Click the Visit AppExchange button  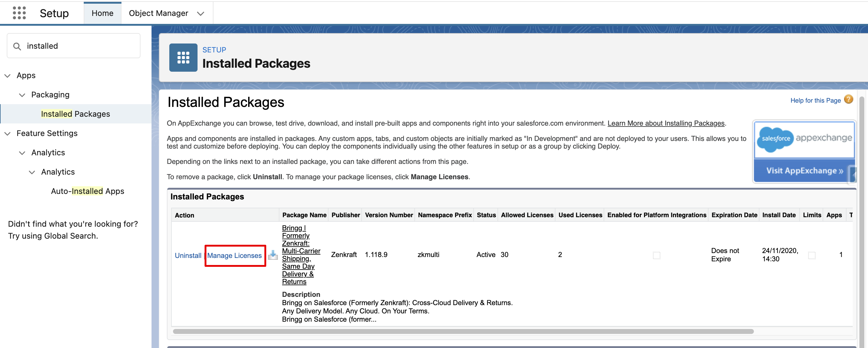click(804, 171)
